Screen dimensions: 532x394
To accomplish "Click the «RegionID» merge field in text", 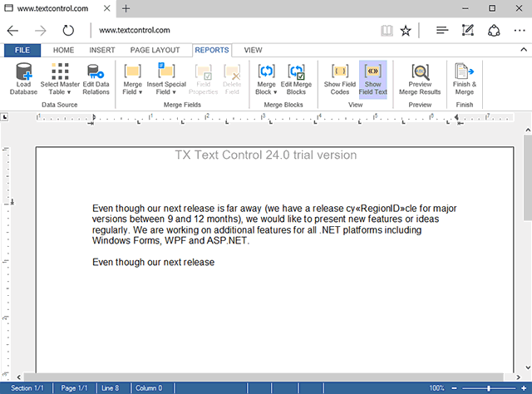I will point(380,209).
